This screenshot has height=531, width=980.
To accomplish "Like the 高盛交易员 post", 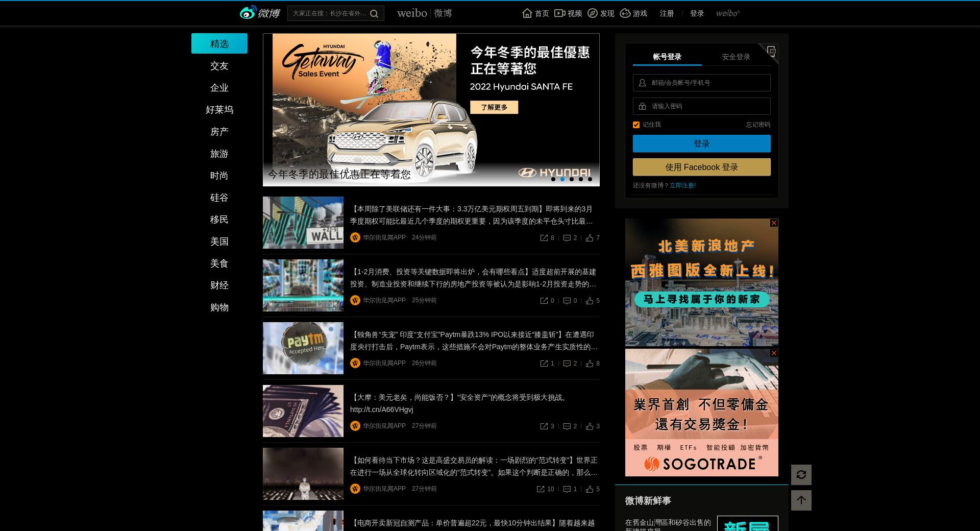I will click(590, 489).
